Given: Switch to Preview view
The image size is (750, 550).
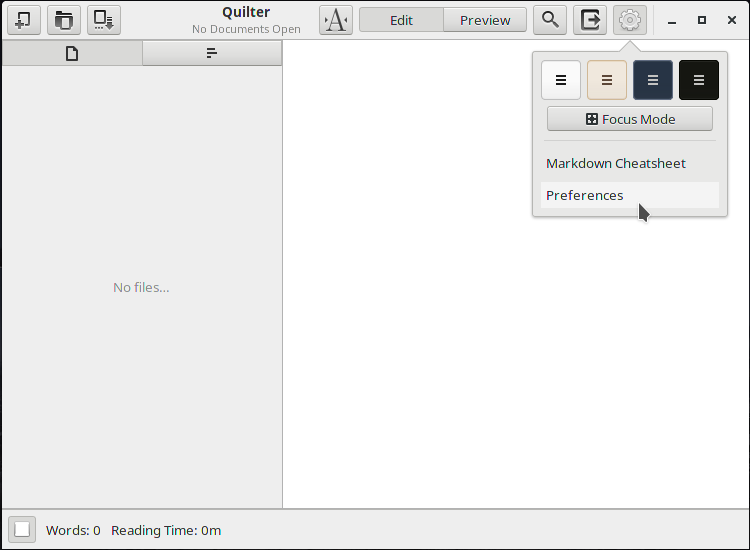Looking at the screenshot, I should coord(485,20).
